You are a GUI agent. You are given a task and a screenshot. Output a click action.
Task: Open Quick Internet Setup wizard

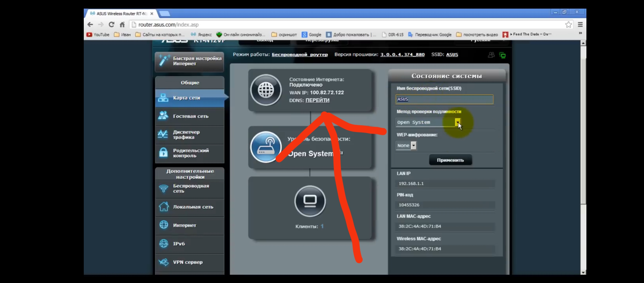(190, 61)
